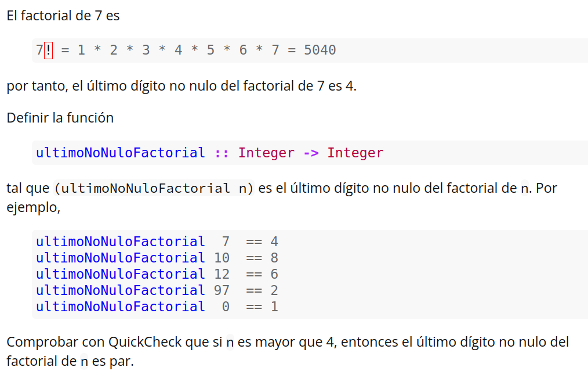Click the purple -> arrow in the signature
Viewport: 588px width, 378px height.
(x=311, y=153)
